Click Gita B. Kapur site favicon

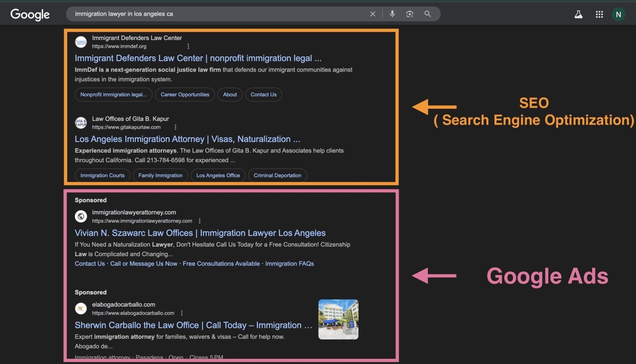81,123
